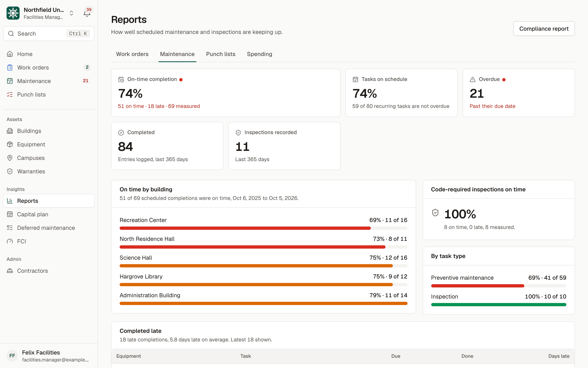Click the Science Hall progress bar
Screen dimensions: 588x368
(263, 266)
